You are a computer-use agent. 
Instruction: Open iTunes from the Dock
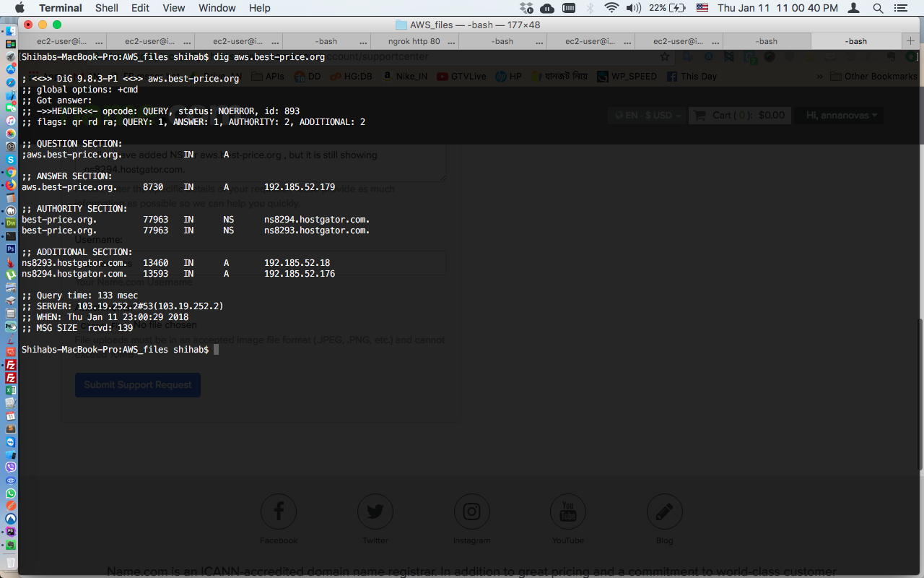[x=11, y=121]
